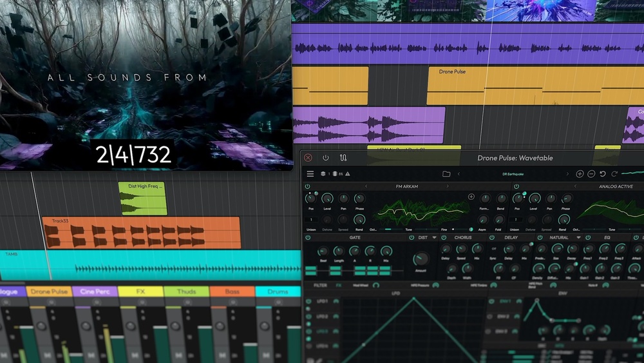Open the preset browser folder icon

(446, 174)
